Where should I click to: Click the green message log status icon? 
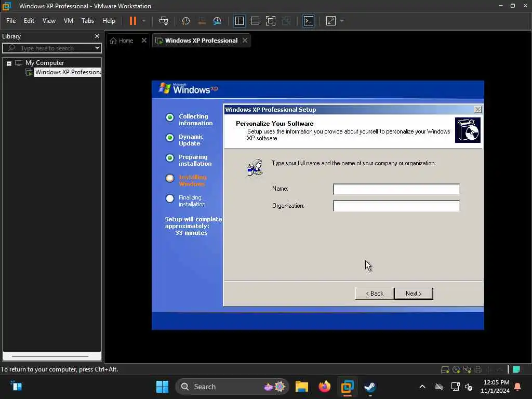516,369
